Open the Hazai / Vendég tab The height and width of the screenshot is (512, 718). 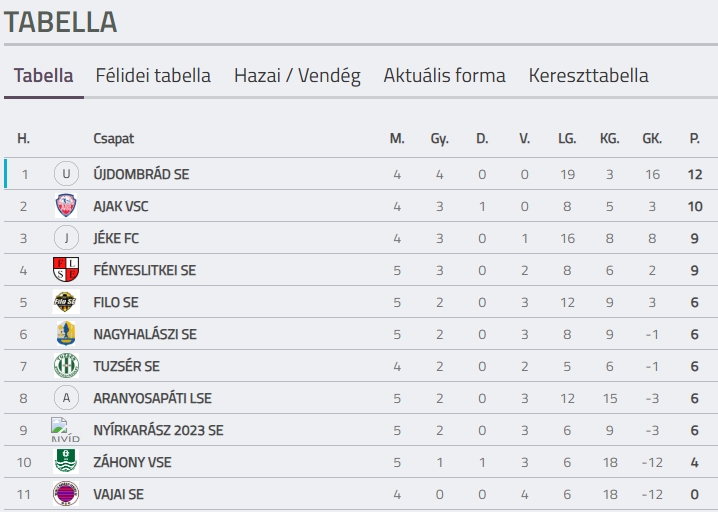point(297,76)
